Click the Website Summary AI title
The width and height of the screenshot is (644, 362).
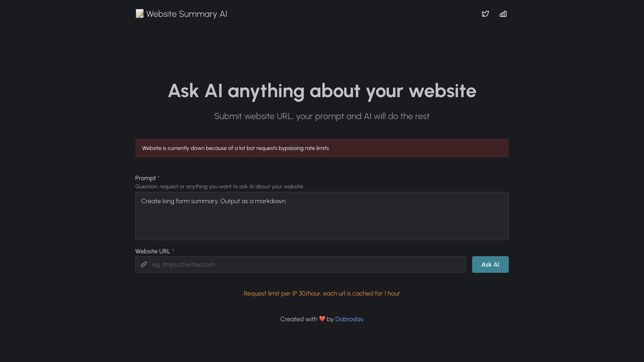click(x=186, y=14)
